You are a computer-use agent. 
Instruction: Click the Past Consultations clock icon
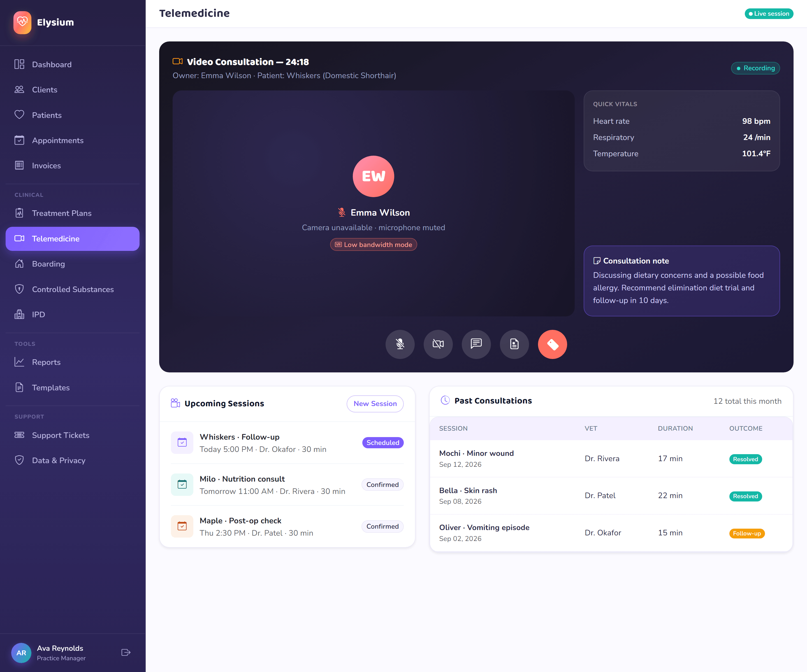445,400
